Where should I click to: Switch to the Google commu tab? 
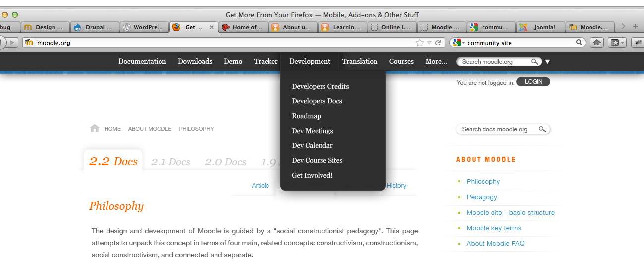pyautogui.click(x=491, y=27)
